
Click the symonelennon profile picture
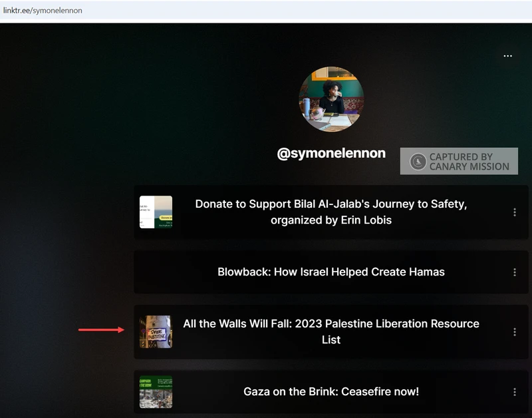pos(331,99)
